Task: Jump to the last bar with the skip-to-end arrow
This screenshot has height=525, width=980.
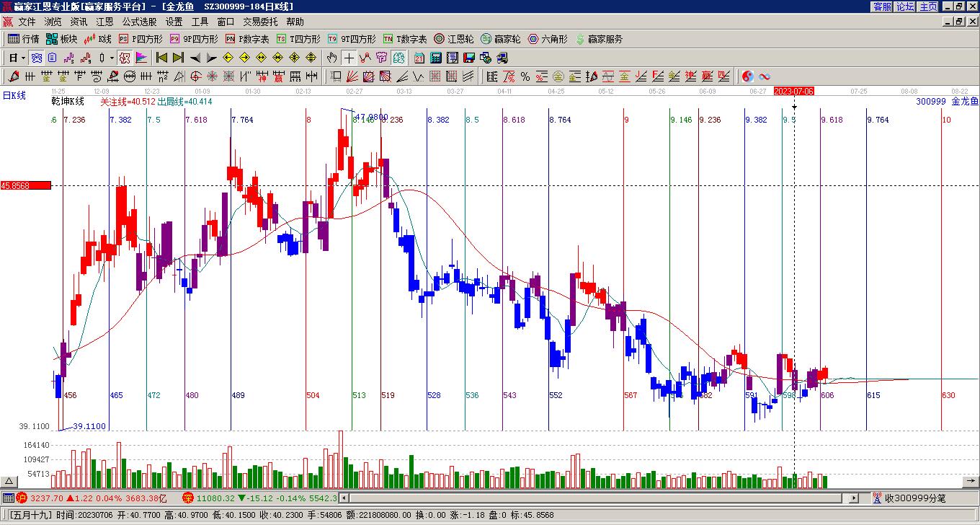Action: click(x=178, y=58)
